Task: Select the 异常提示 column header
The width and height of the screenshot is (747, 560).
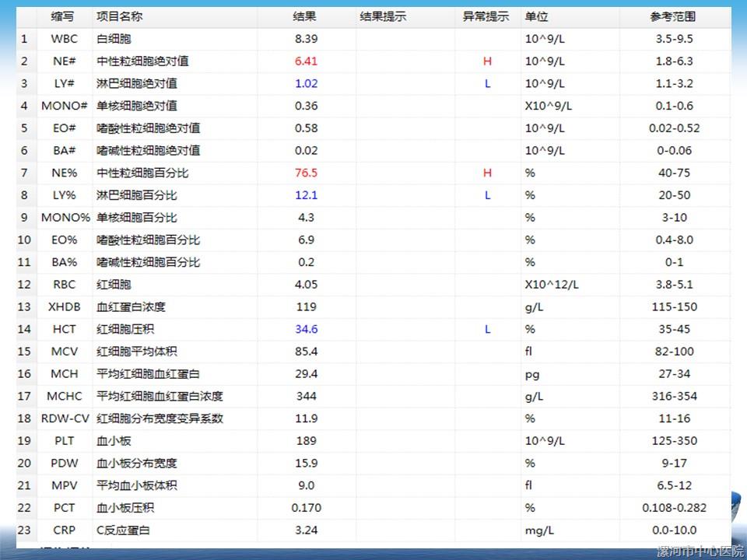Action: point(486,16)
